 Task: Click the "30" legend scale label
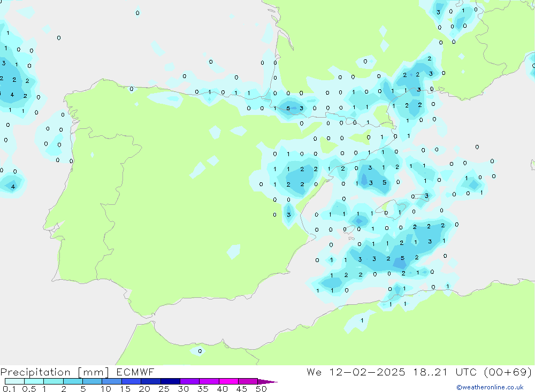183,389
